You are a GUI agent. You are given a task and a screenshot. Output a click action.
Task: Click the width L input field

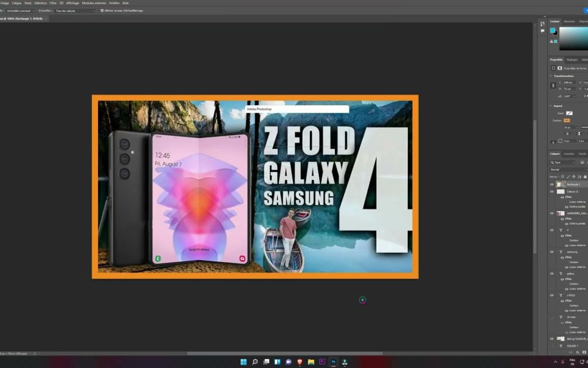[x=568, y=82]
